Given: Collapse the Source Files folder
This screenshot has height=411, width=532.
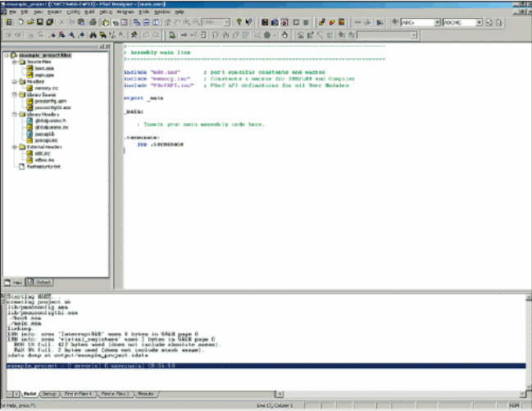Looking at the screenshot, I should 14,62.
